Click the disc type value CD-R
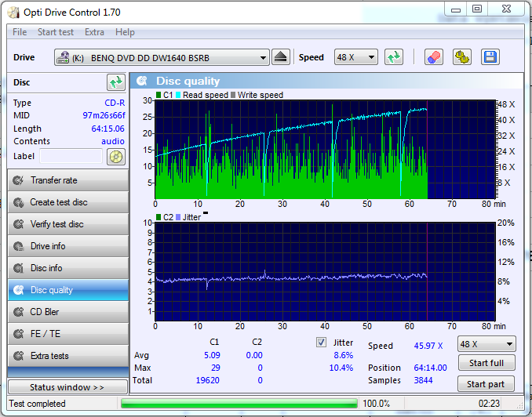 (115, 103)
